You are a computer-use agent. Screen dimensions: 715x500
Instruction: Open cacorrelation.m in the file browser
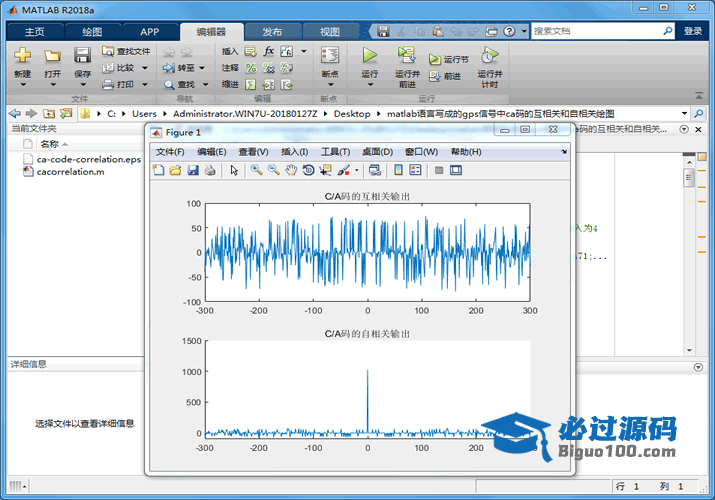click(x=70, y=172)
